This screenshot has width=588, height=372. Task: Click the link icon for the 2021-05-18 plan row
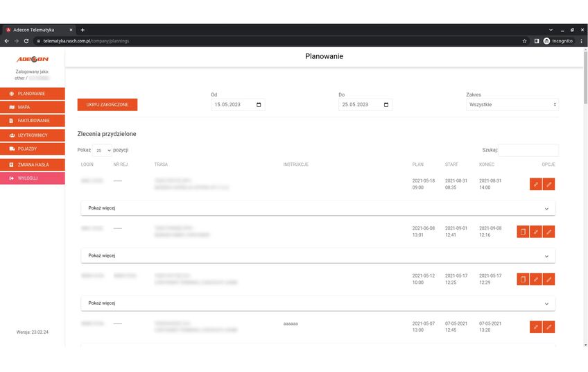(x=535, y=185)
